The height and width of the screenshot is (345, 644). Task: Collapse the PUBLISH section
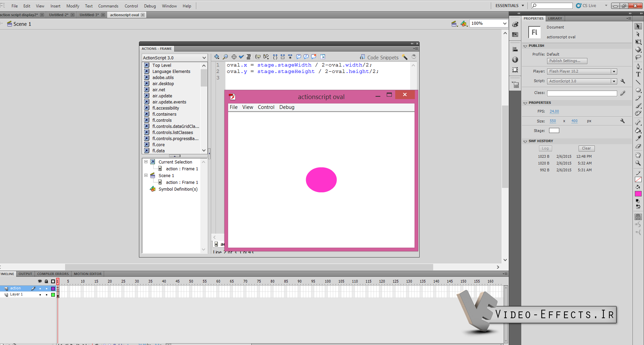coord(525,46)
